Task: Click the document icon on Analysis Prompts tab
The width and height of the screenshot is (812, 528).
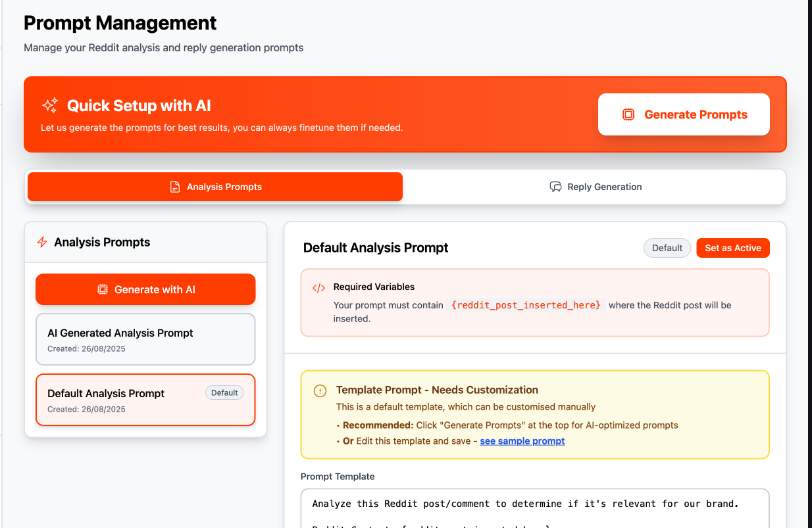Action: [175, 187]
